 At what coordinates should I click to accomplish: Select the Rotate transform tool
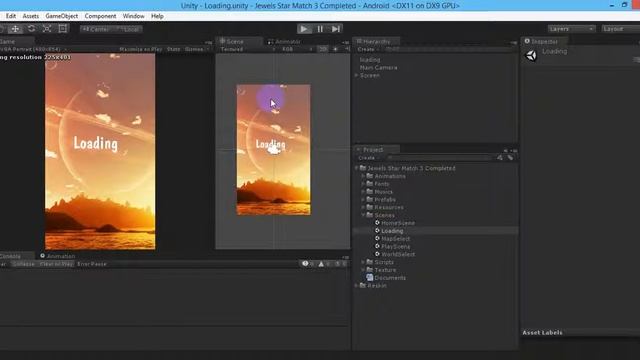coord(31,29)
